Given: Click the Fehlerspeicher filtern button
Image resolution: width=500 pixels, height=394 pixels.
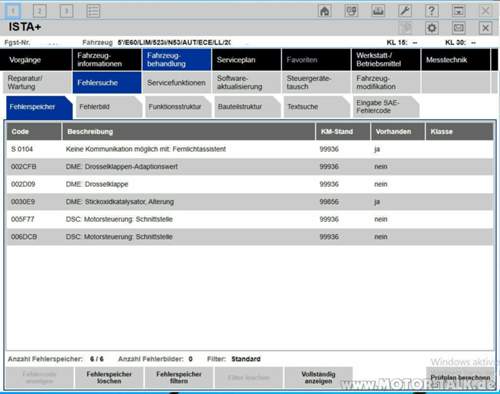Looking at the screenshot, I should [x=179, y=377].
